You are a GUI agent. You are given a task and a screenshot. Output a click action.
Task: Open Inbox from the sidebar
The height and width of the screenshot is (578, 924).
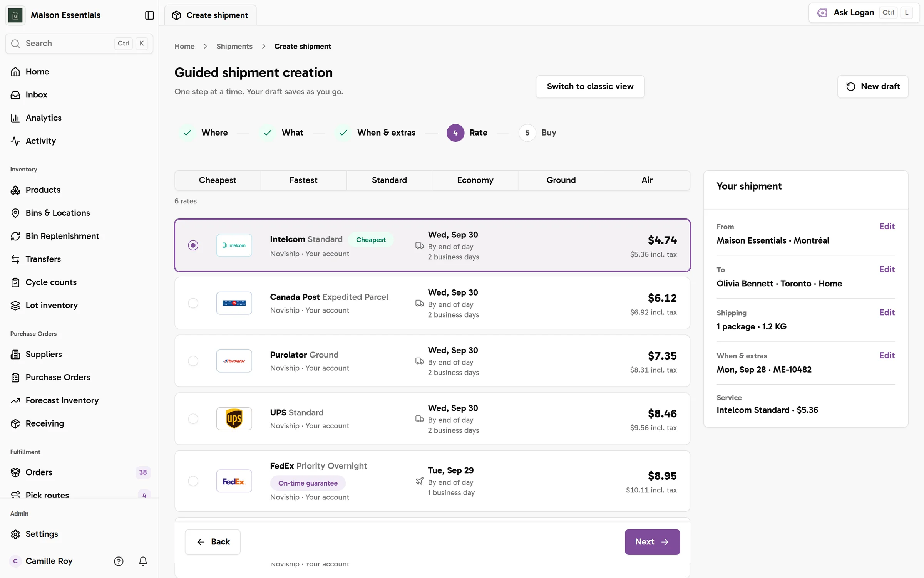tap(36, 95)
